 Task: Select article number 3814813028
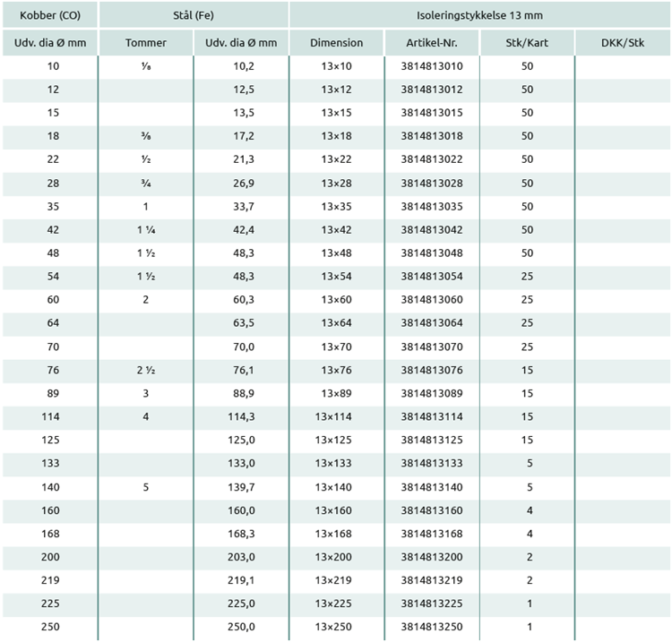click(432, 184)
